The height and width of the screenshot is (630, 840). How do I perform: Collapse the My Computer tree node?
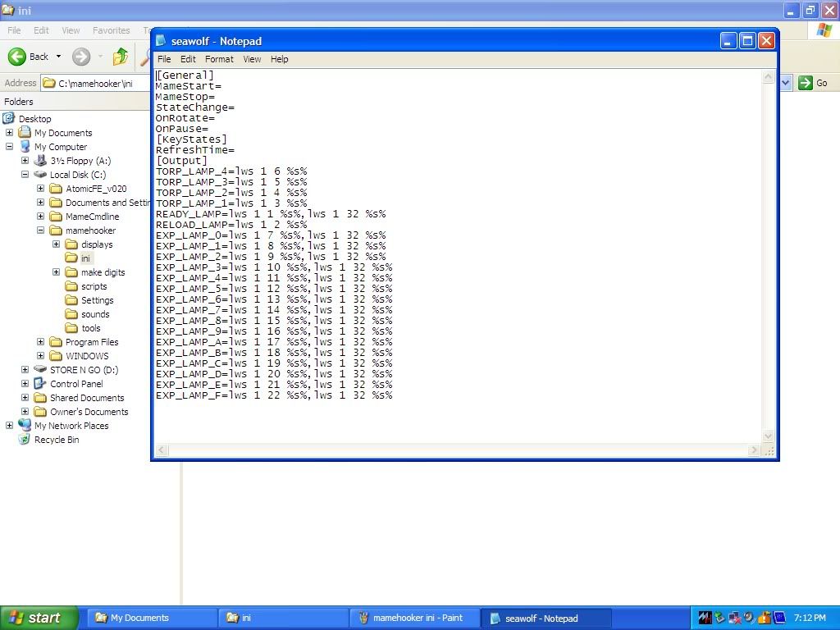tap(10, 146)
